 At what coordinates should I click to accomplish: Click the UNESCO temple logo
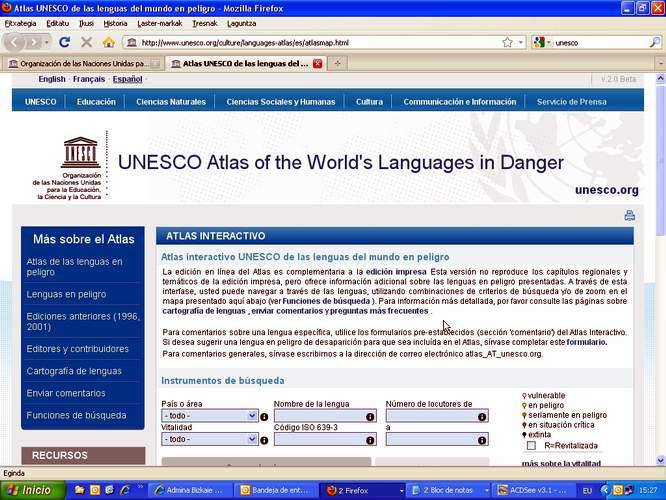point(80,153)
